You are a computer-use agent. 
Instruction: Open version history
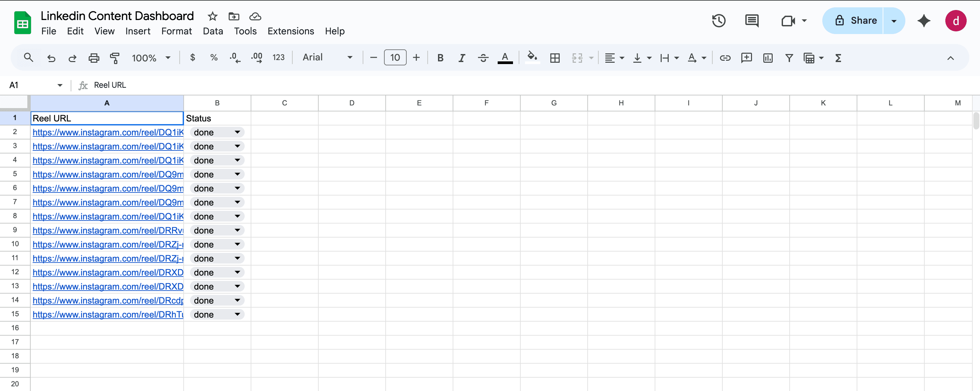point(719,21)
